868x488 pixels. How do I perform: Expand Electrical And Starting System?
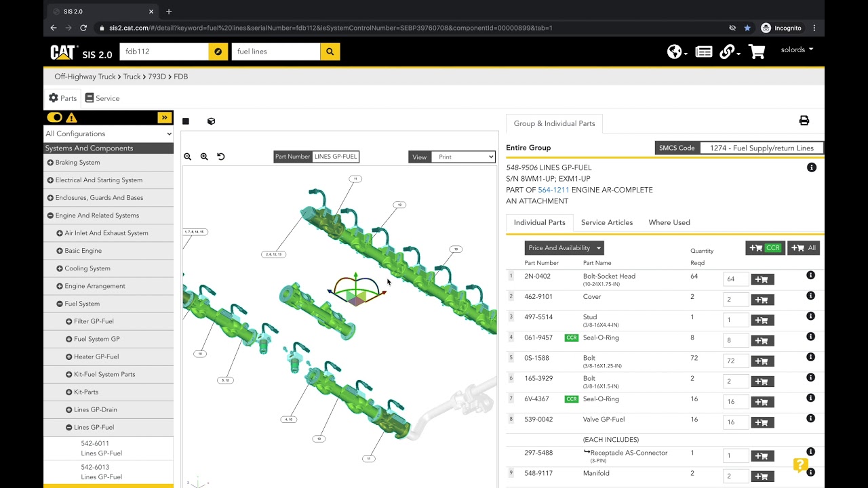50,180
